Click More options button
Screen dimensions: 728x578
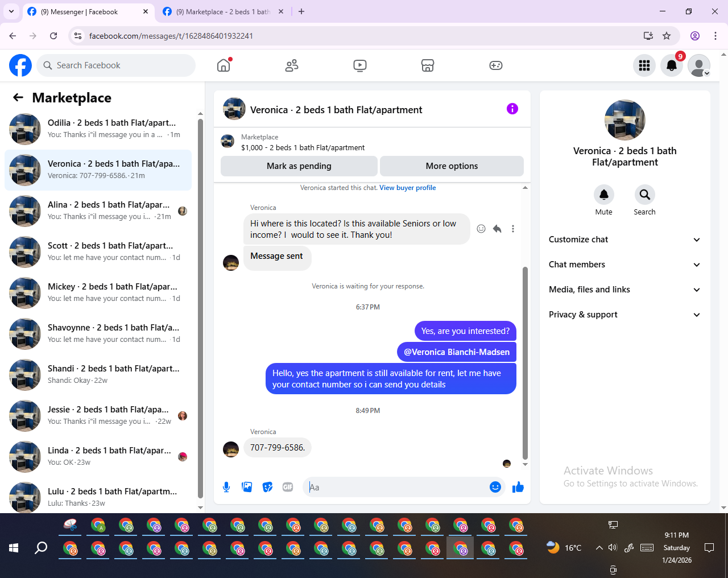(x=452, y=166)
